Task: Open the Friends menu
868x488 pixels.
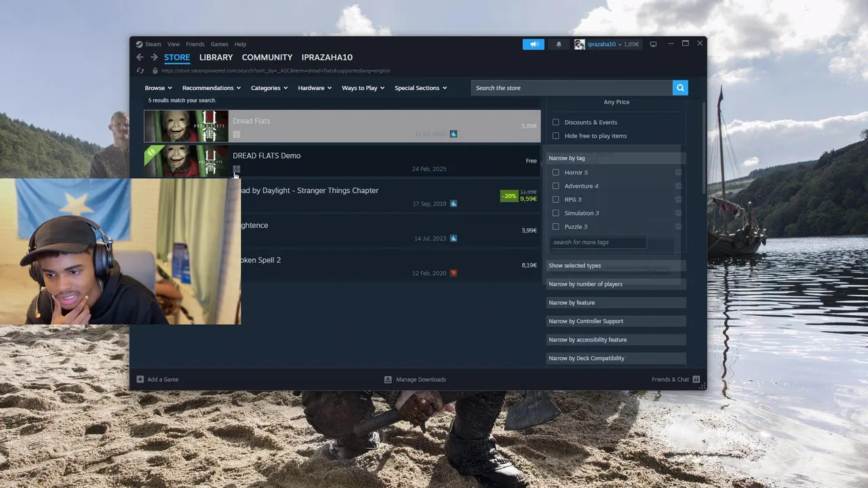Action: click(x=195, y=44)
